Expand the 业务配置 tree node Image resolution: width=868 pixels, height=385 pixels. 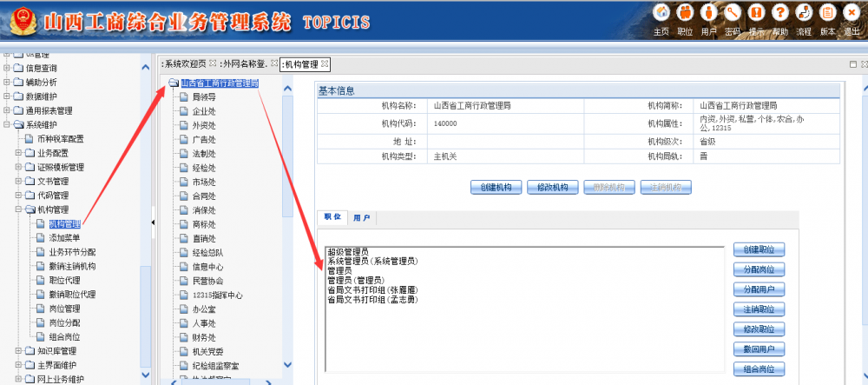pos(19,153)
